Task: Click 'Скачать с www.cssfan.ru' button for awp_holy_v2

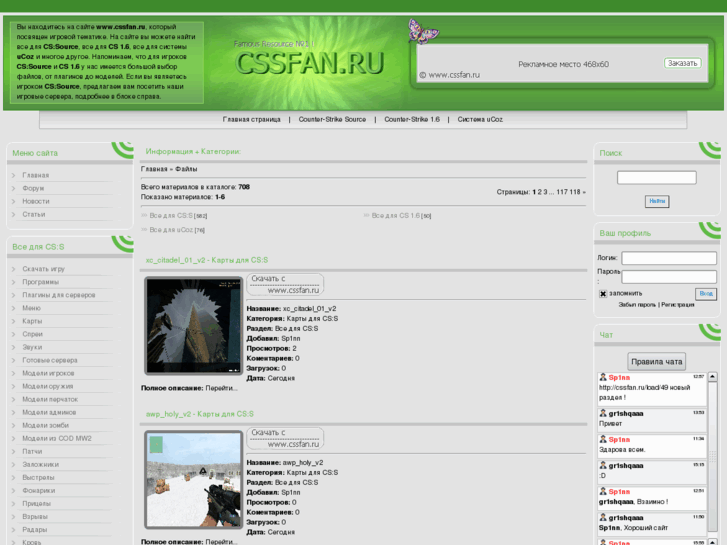Action: pyautogui.click(x=285, y=438)
